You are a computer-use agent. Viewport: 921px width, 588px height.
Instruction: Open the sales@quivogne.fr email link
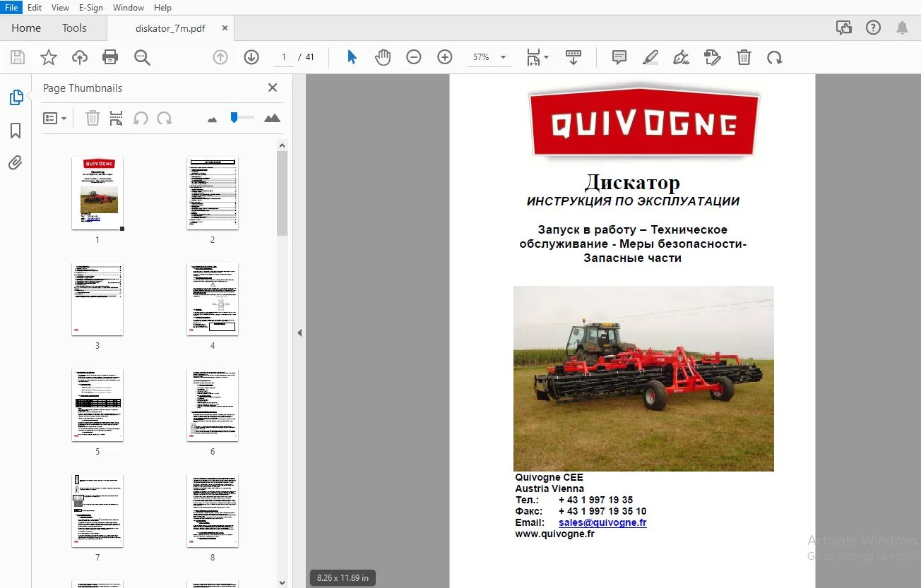[602, 522]
